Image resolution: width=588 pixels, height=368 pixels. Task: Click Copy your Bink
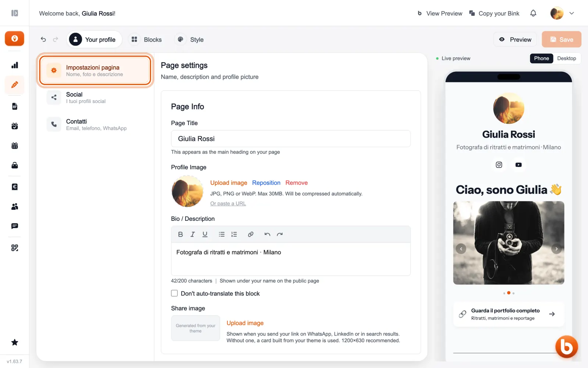pos(494,13)
